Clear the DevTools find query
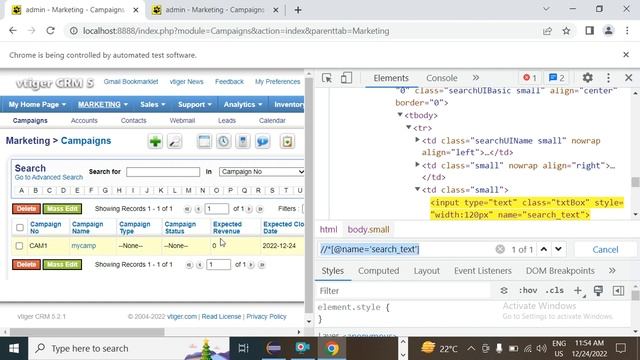 tap(500, 249)
